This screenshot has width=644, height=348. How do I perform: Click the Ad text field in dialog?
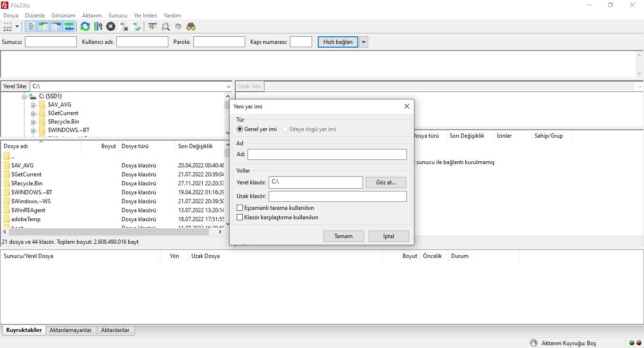[x=327, y=154]
